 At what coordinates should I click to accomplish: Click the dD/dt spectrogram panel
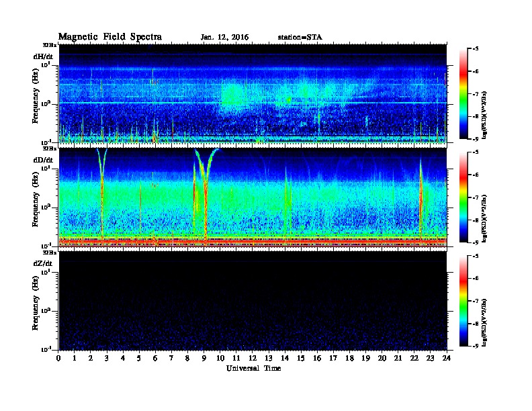(x=253, y=197)
